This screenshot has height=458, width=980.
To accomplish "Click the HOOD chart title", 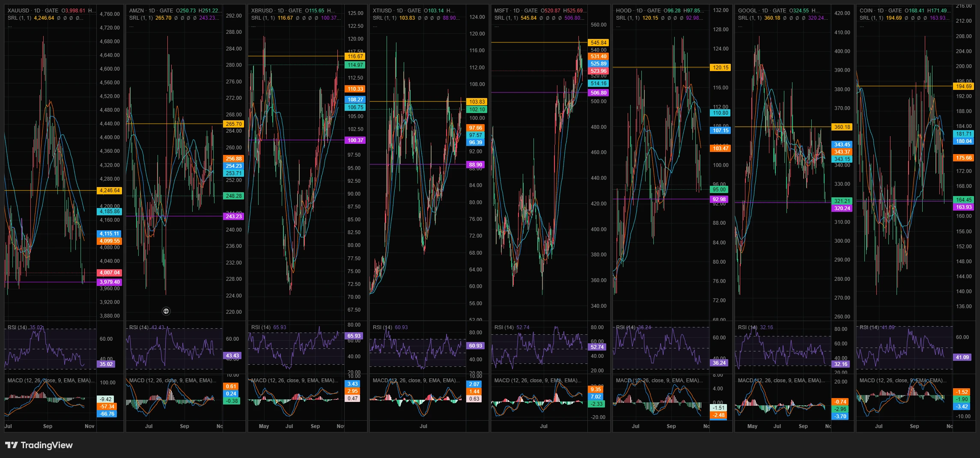I will click(638, 11).
